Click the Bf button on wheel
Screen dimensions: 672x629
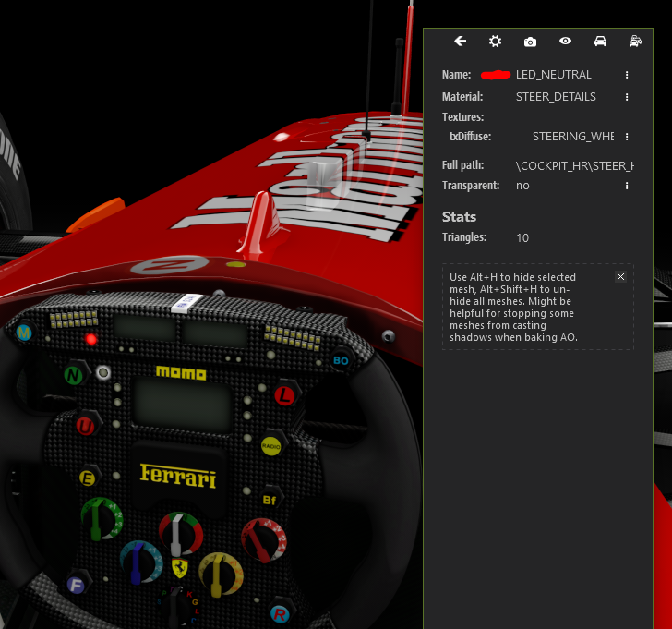pos(270,500)
